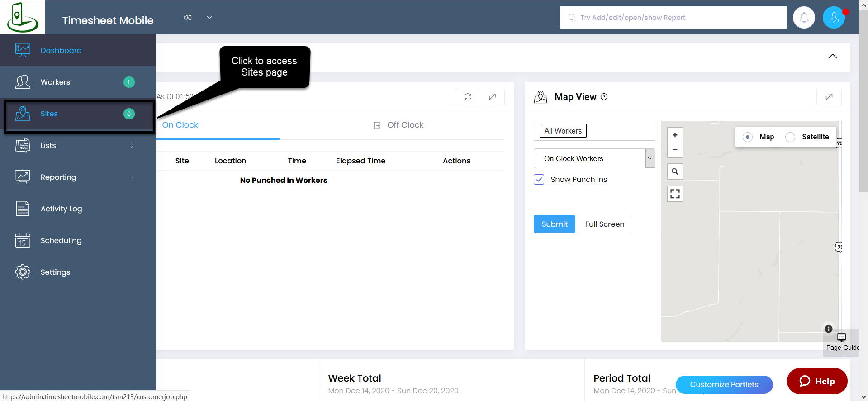Open Activity Log from the sidebar menu
The image size is (868, 401).
coord(78,209)
